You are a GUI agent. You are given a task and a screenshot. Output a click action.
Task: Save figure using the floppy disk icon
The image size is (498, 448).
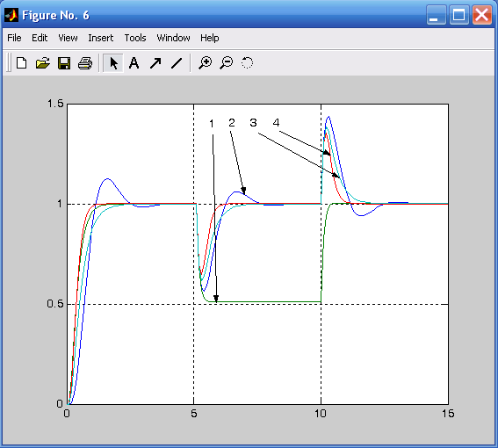point(64,63)
